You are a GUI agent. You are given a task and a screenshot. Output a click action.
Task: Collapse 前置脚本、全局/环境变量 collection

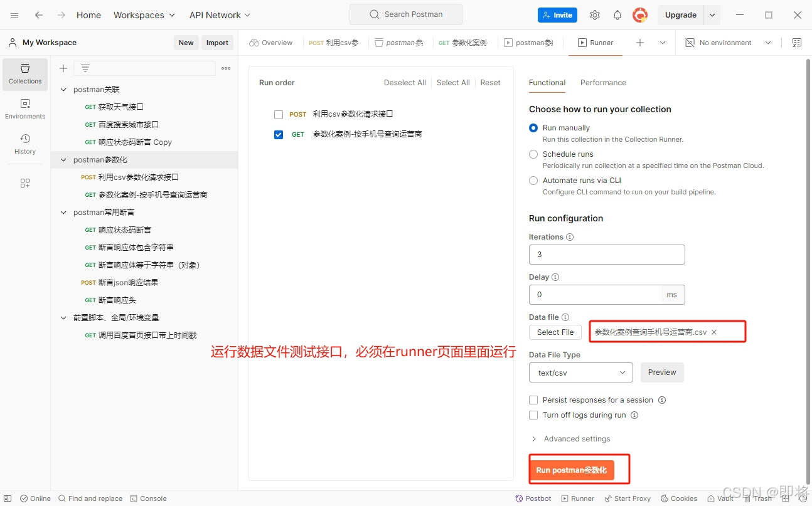coord(63,318)
